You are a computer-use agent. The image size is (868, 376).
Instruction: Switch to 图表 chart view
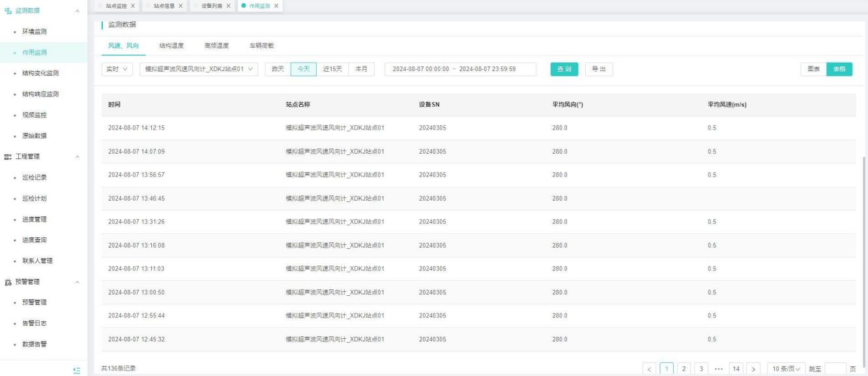[813, 69]
